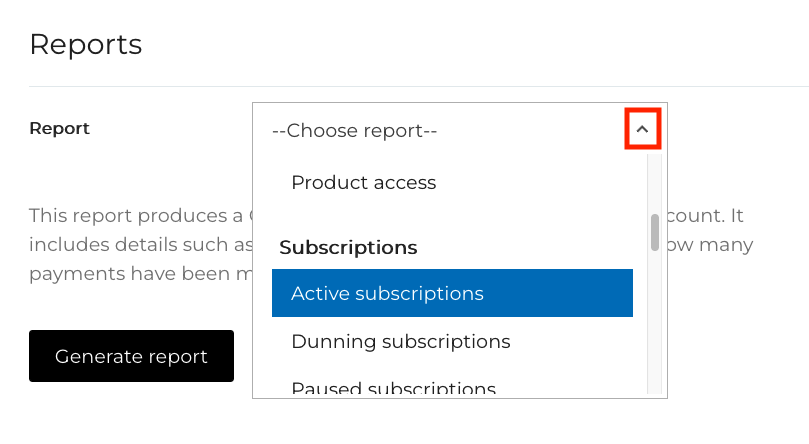Select Product access in the dropdown
Screen dimensions: 809x444
[x=363, y=183]
